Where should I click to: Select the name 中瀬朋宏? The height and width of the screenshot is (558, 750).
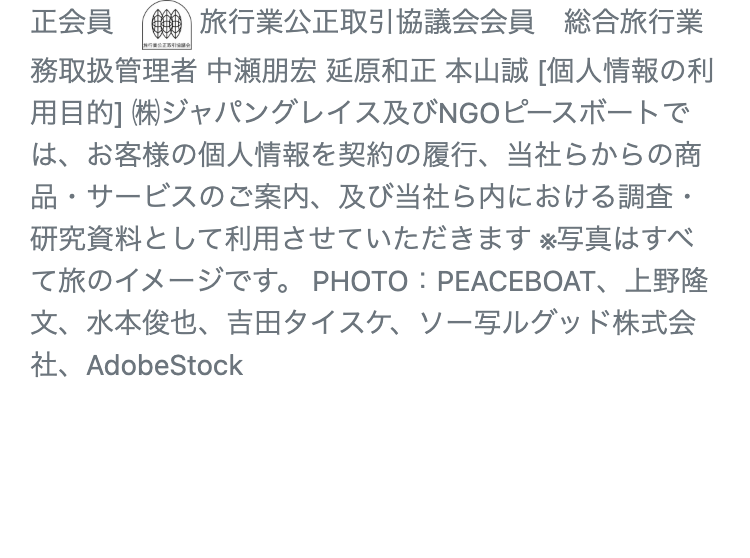point(261,70)
